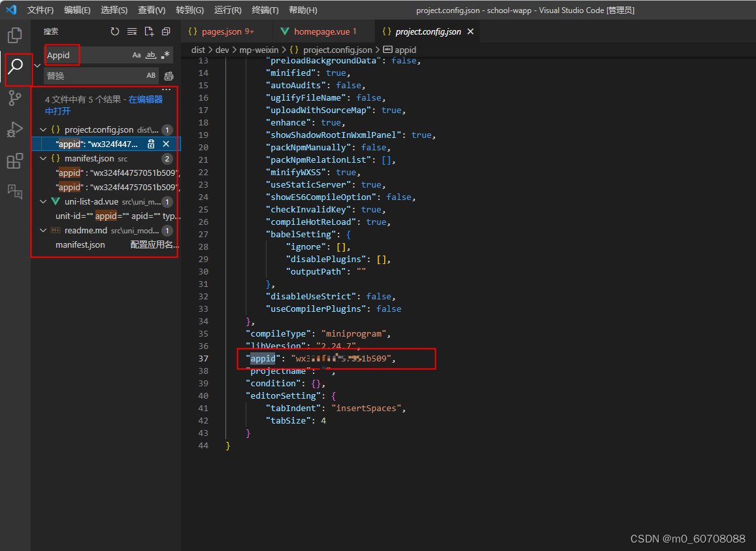The image size is (756, 551).
Task: Open the Run and Debug view
Action: [x=15, y=129]
